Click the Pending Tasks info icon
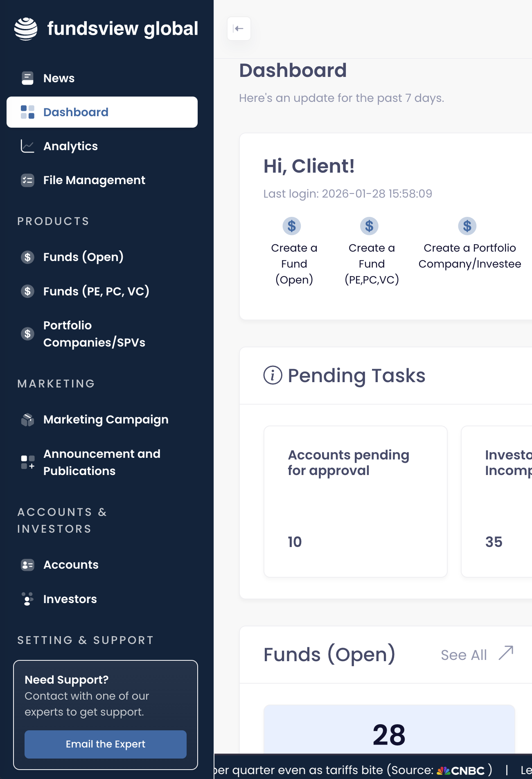This screenshot has height=779, width=532. 273,375
